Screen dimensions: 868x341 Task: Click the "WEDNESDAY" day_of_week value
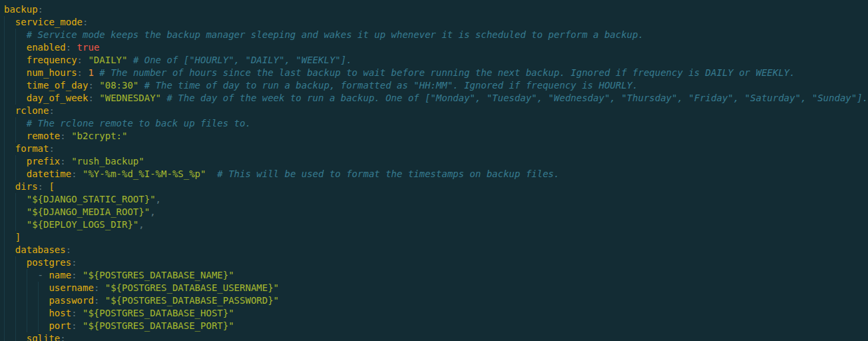pyautogui.click(x=130, y=98)
